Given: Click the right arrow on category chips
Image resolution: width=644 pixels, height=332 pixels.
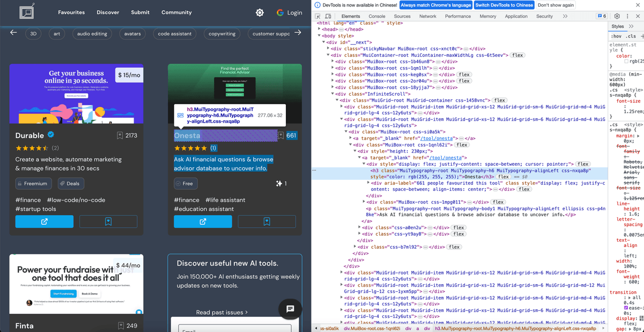Looking at the screenshot, I should 298,33.
